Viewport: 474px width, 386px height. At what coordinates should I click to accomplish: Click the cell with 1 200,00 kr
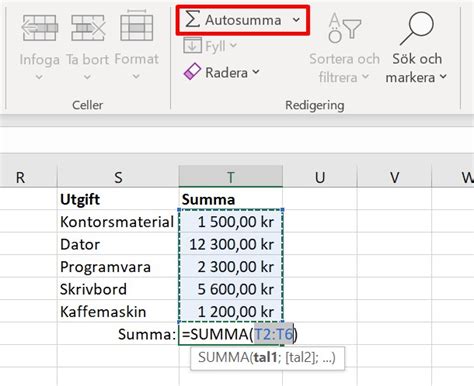231,311
